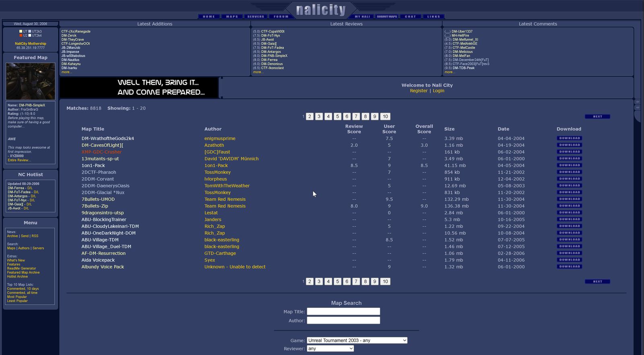Click the right arrow icon on right edge

(638, 108)
